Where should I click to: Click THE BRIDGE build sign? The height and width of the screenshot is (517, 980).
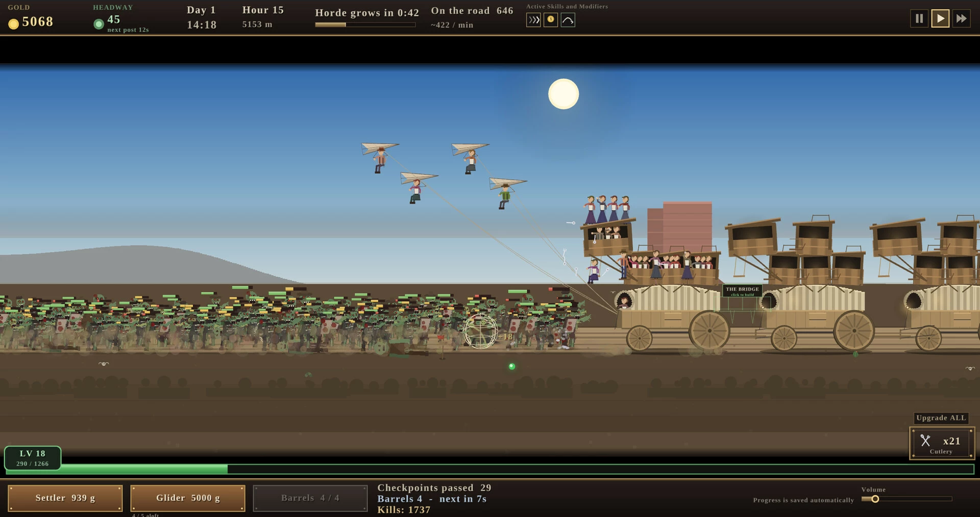click(x=742, y=291)
